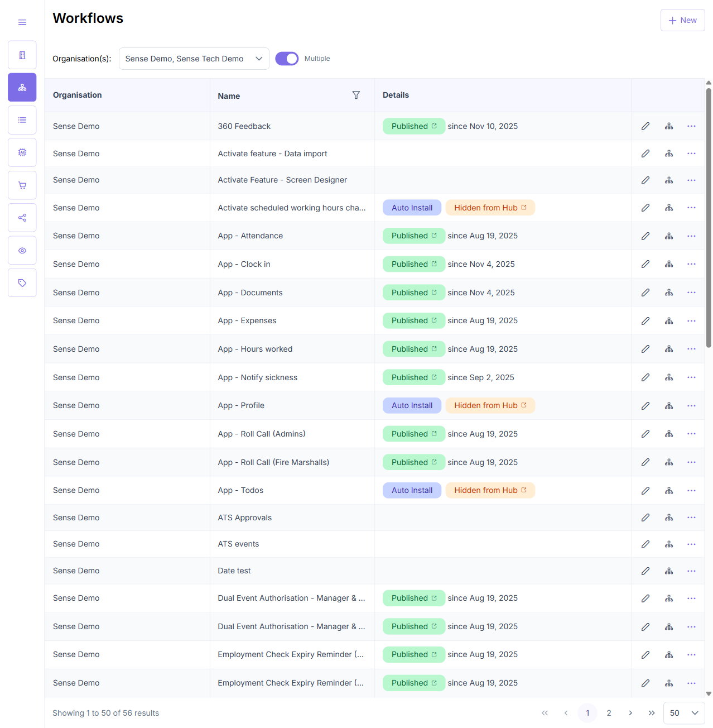
Task: Edit the 360 Feedback workflow with pencil icon
Action: (645, 126)
